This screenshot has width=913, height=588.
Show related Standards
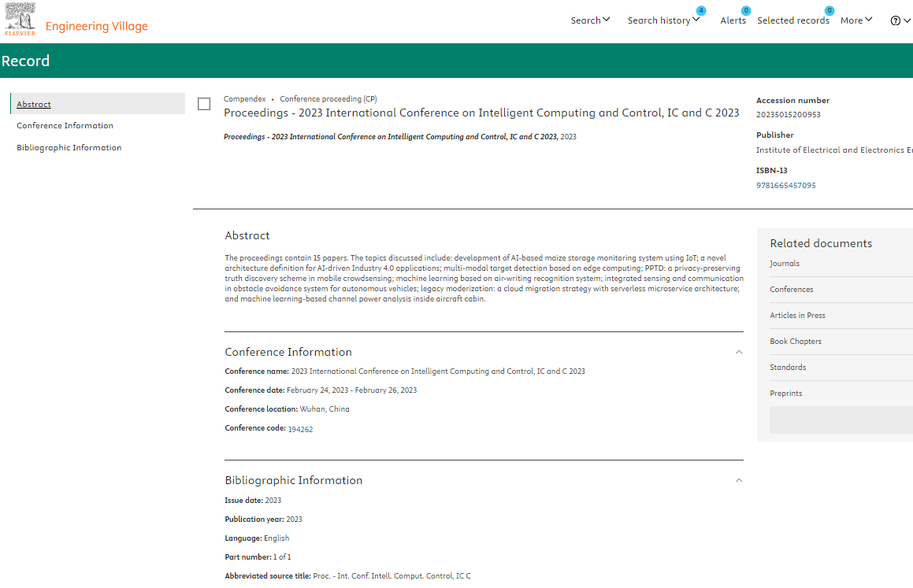[x=788, y=368]
